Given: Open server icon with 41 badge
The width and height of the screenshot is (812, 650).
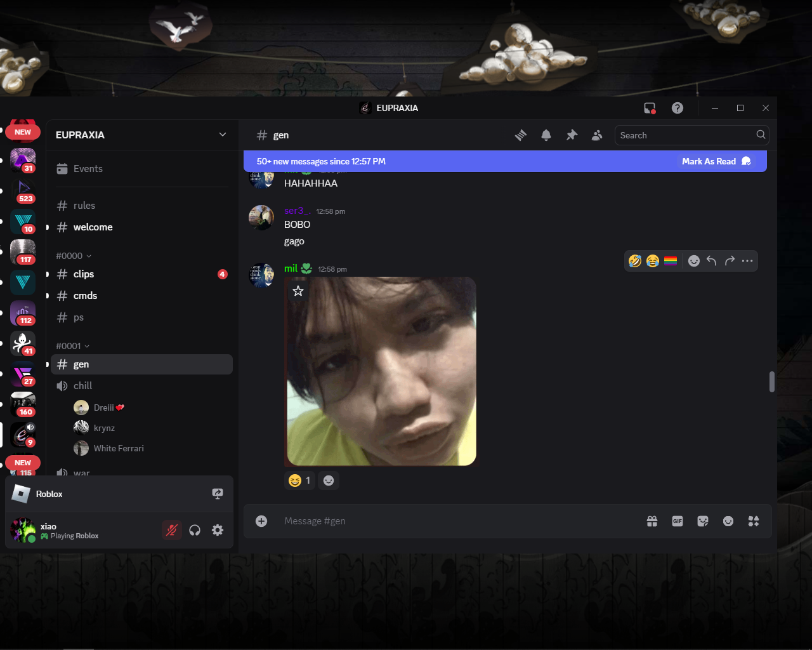Looking at the screenshot, I should click(23, 343).
